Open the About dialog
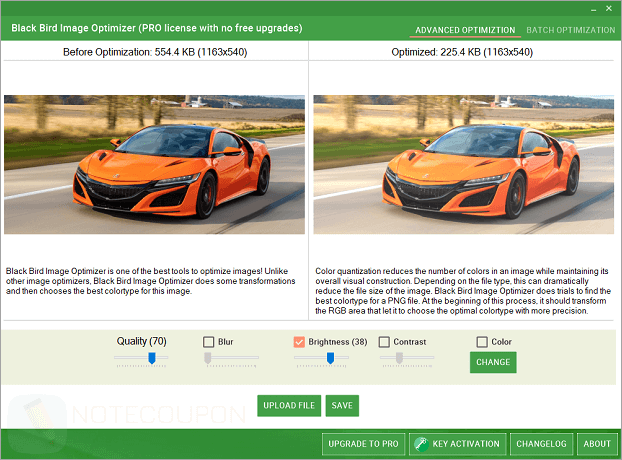This screenshot has width=622, height=460. click(x=597, y=444)
